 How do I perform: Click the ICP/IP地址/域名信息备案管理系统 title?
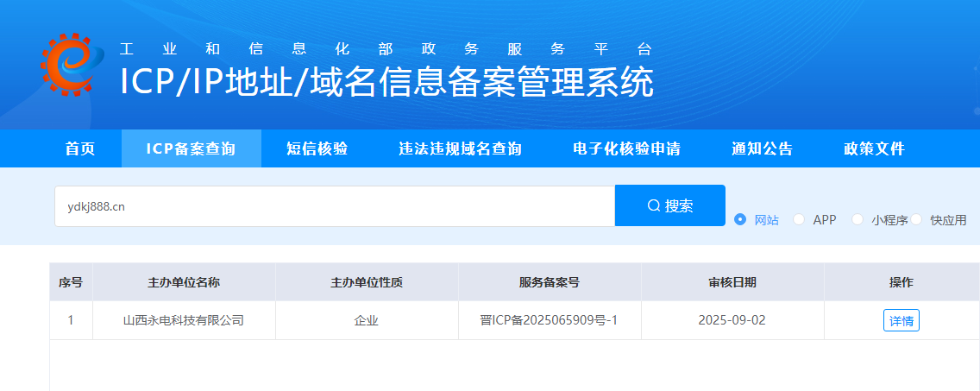pos(386,82)
